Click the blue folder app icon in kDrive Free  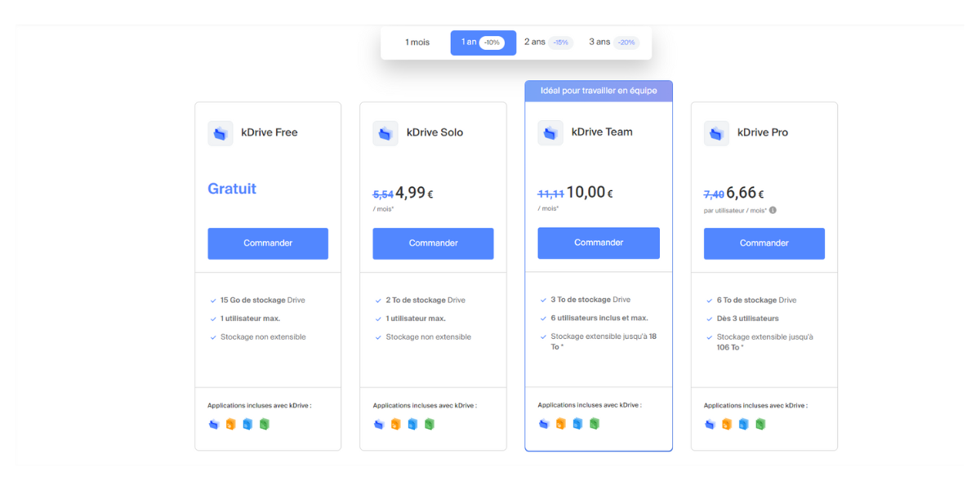(x=214, y=425)
